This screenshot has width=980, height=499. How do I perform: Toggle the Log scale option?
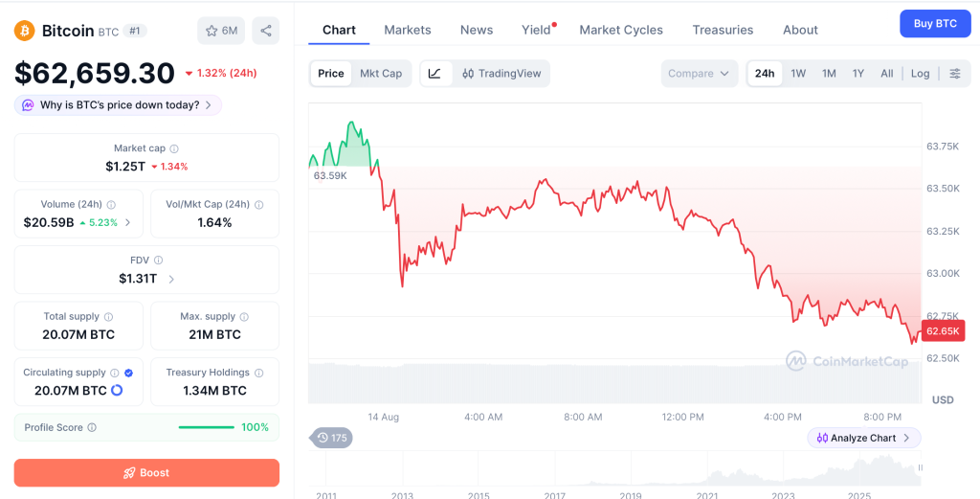coord(920,73)
